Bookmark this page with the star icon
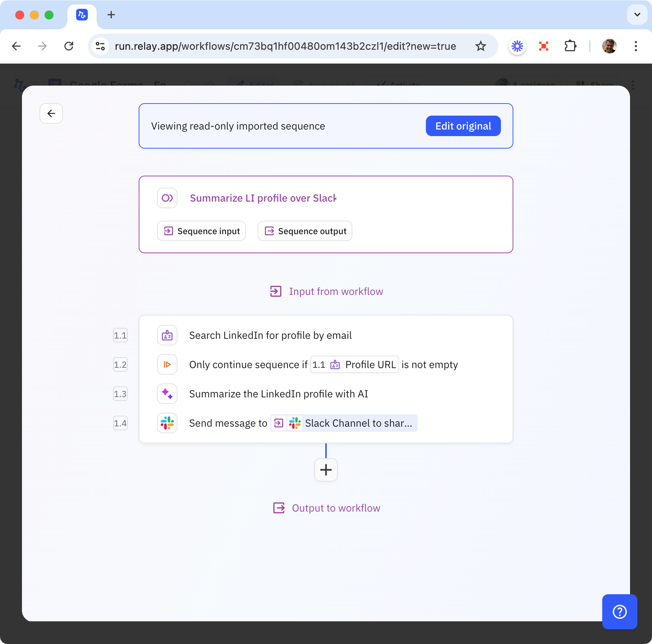Viewport: 652px width, 644px height. (480, 46)
